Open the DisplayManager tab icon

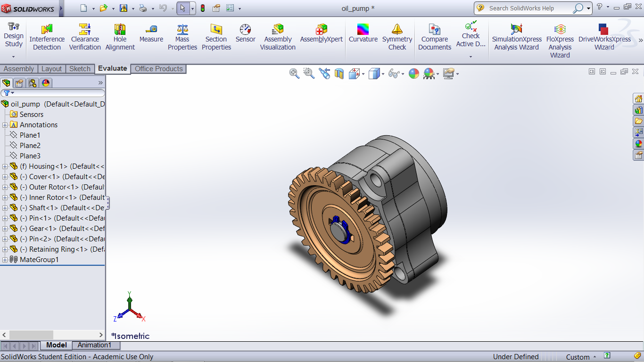pyautogui.click(x=46, y=83)
